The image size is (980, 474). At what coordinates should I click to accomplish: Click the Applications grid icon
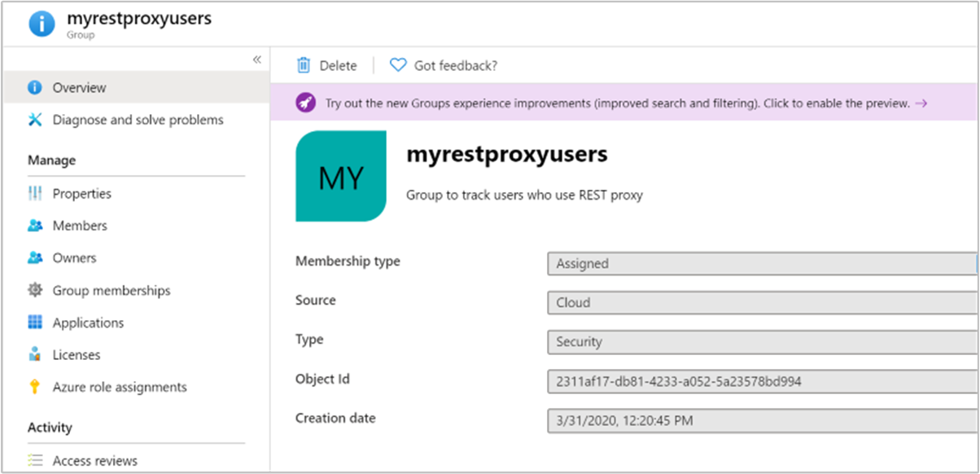[35, 323]
